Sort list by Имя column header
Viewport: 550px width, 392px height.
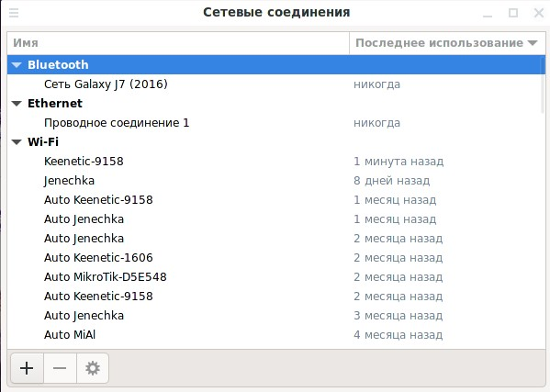pyautogui.click(x=178, y=43)
